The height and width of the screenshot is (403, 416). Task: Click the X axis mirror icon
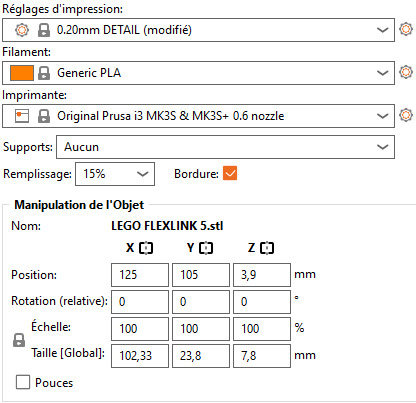[146, 248]
